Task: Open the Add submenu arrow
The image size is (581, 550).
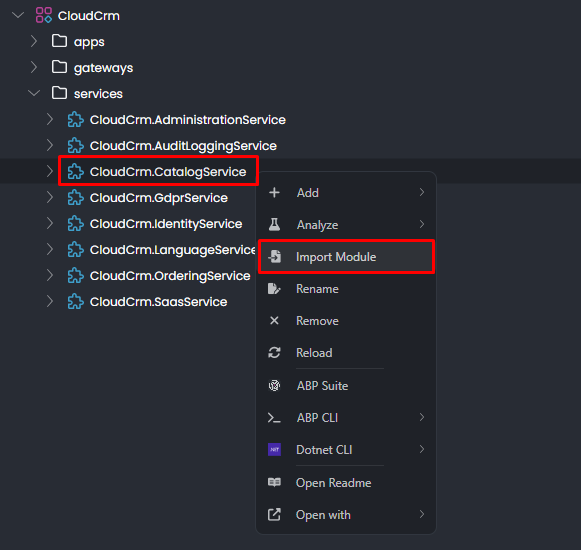Action: 422,192
